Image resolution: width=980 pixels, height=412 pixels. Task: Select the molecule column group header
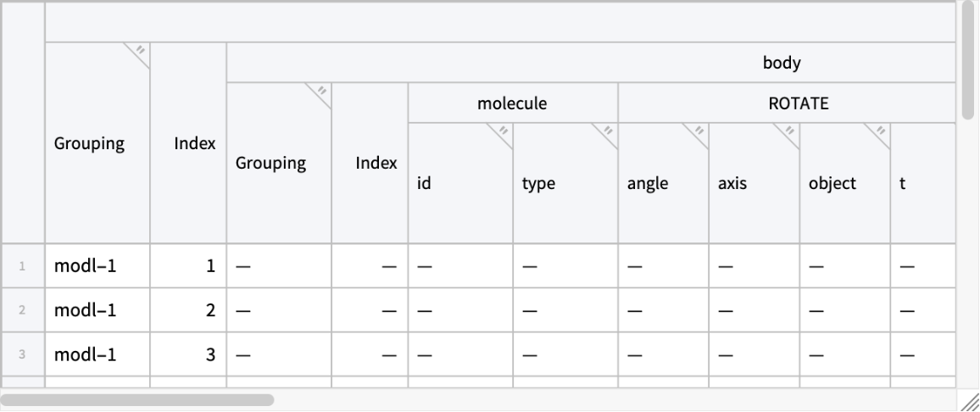click(x=512, y=104)
